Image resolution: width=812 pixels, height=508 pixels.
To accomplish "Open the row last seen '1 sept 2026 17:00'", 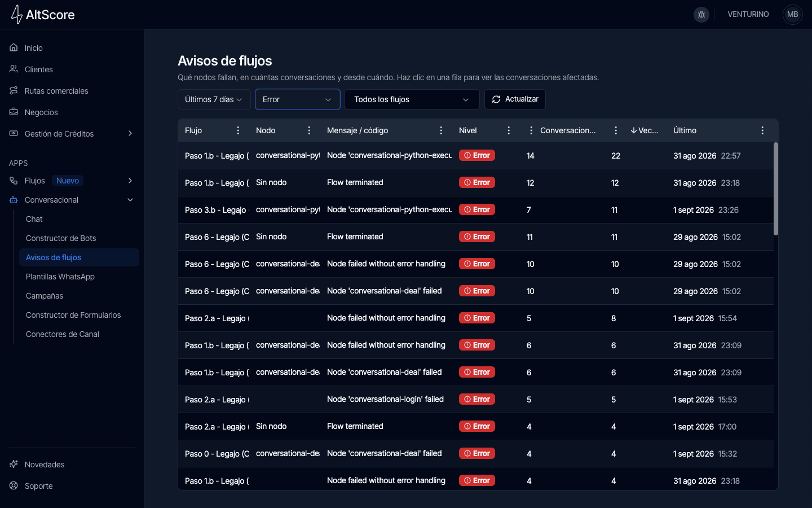I will [x=476, y=427].
